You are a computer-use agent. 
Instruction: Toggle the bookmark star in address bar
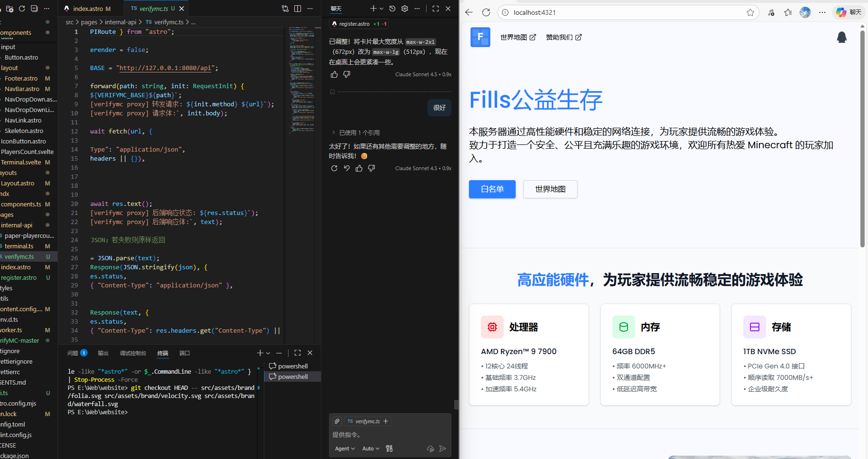751,12
